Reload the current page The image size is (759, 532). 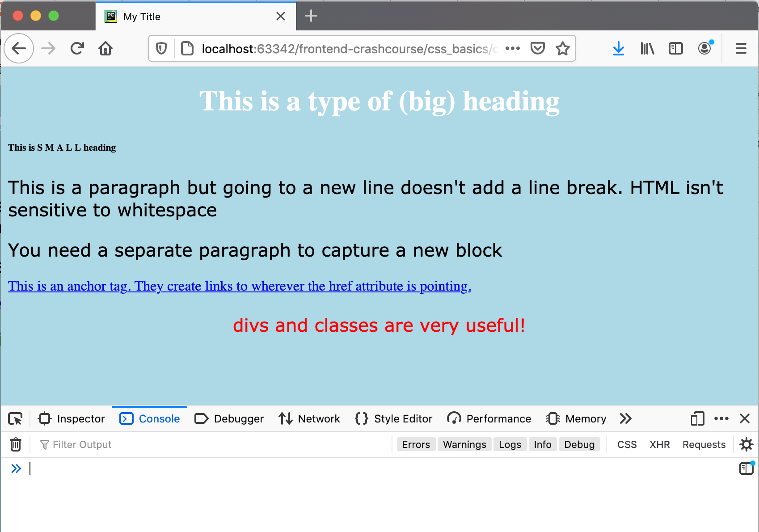click(77, 48)
